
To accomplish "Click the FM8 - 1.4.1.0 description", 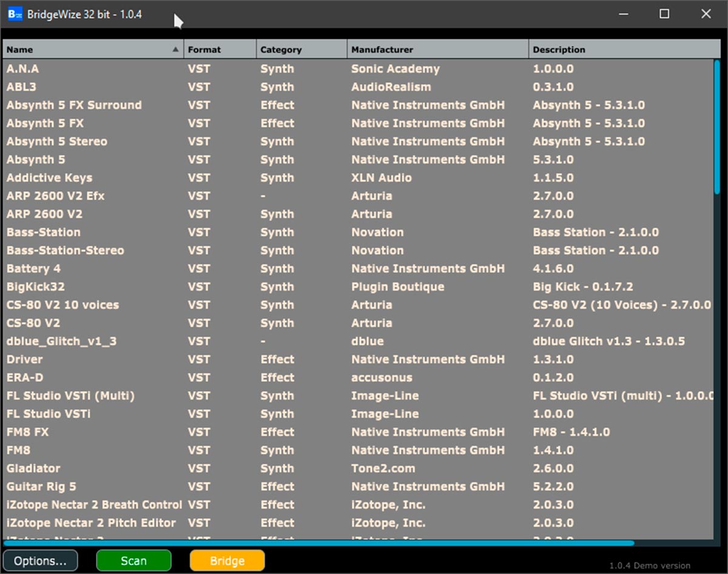I will (571, 433).
